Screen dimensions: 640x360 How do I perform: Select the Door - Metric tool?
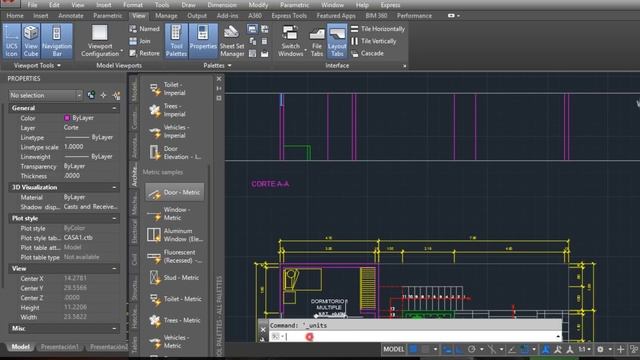(x=175, y=192)
